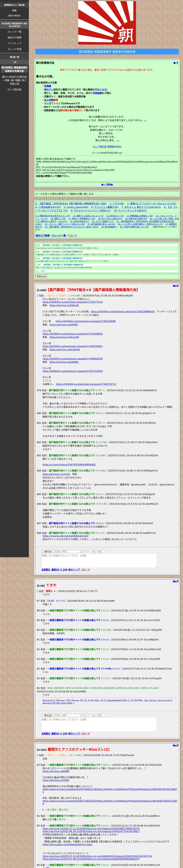Click ■ icon atop ゴMNT総合★6 thread
Image resolution: width=183 pixels, height=868 pixels.
[x=174, y=286]
